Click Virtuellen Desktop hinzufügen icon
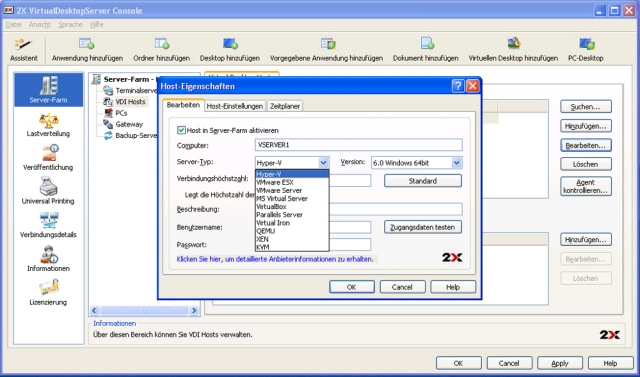Screen dimensions: 640x377 point(513,44)
